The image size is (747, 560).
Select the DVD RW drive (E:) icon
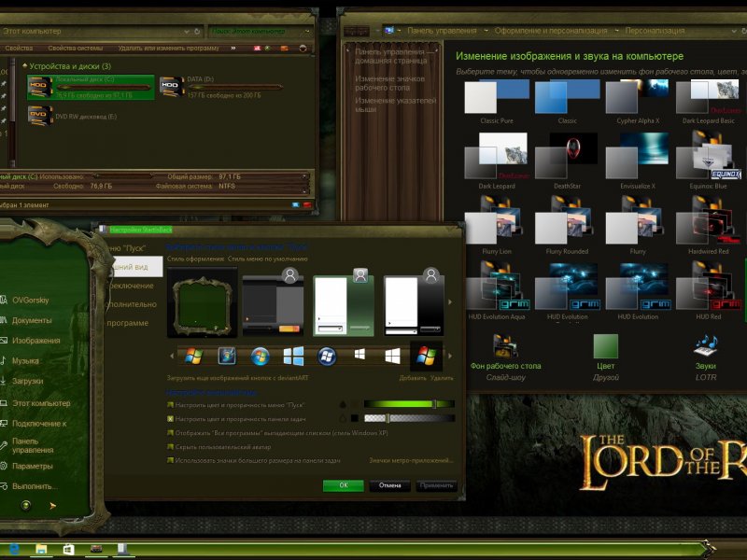[40, 116]
